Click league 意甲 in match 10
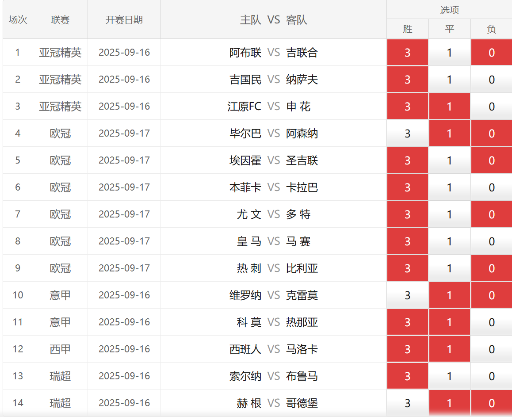This screenshot has width=512, height=420. click(x=61, y=295)
